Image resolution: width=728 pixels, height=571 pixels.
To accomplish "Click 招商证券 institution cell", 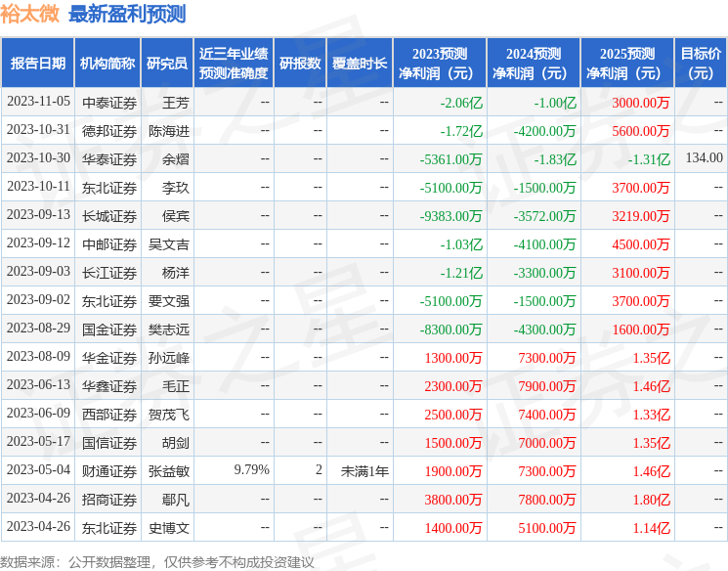I will pos(109,500).
